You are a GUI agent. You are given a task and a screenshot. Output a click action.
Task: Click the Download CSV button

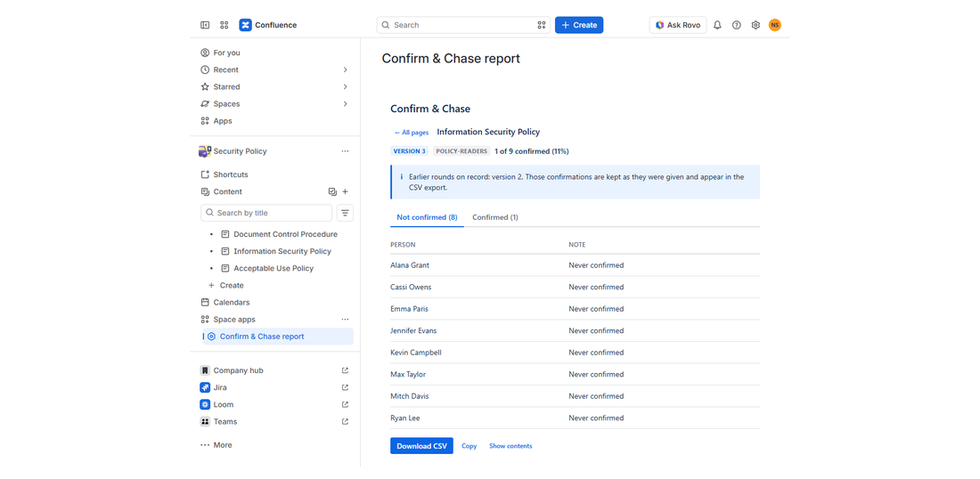click(422, 446)
